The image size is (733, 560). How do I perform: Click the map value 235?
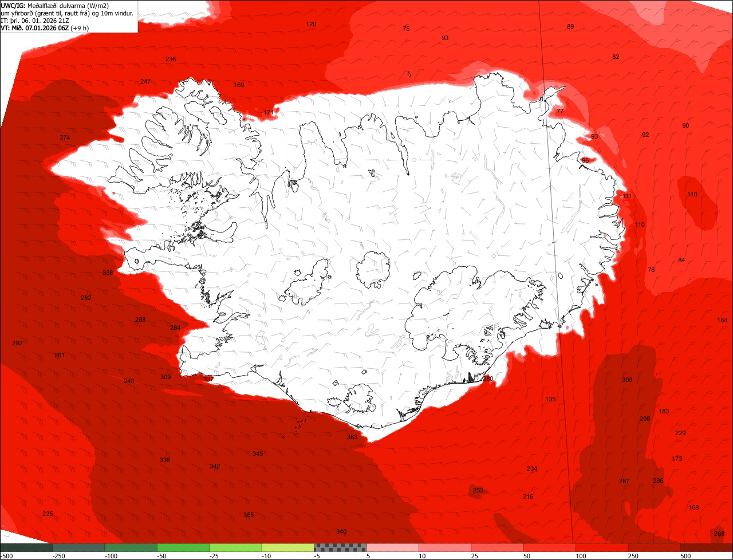click(x=48, y=514)
